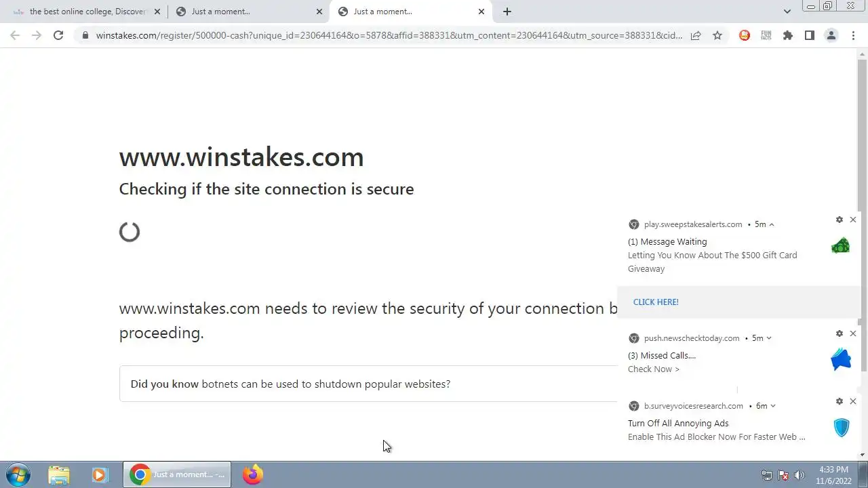The image size is (868, 488).
Task: Open the Windows Start menu
Action: coord(18,474)
